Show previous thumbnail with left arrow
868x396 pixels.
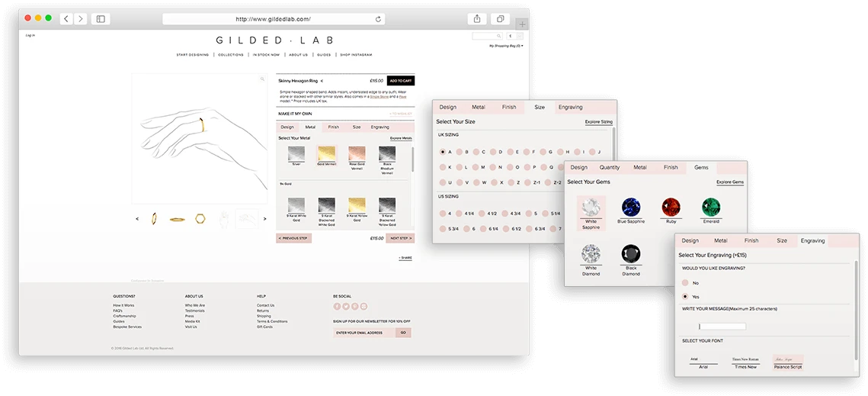[x=137, y=218]
